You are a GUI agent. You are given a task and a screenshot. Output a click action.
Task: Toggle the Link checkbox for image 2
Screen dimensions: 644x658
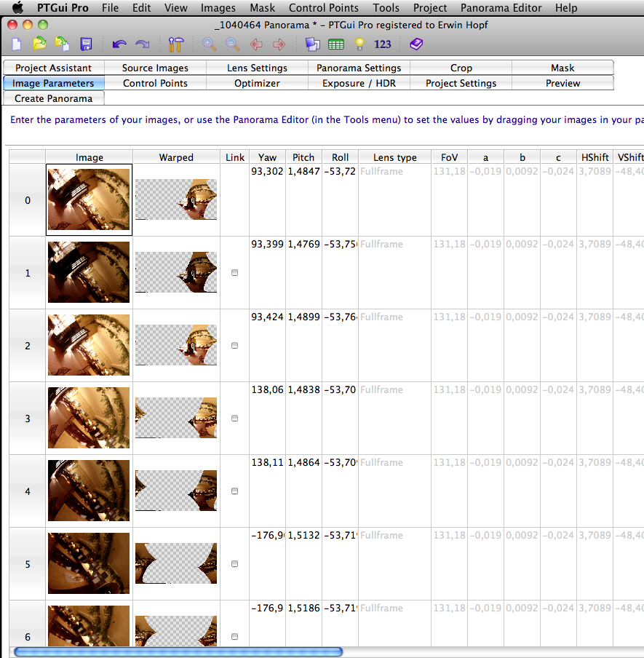click(x=234, y=345)
